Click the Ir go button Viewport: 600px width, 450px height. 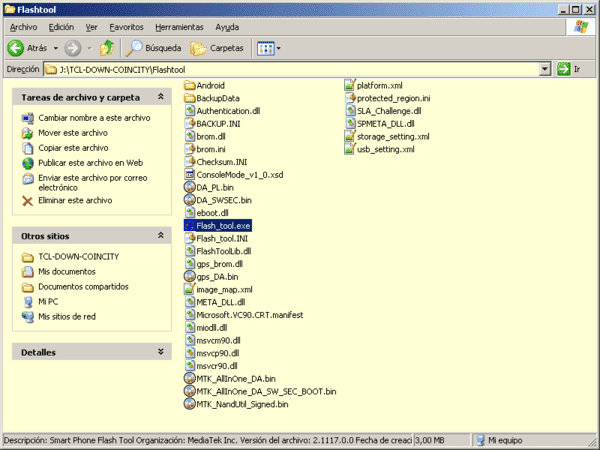569,69
